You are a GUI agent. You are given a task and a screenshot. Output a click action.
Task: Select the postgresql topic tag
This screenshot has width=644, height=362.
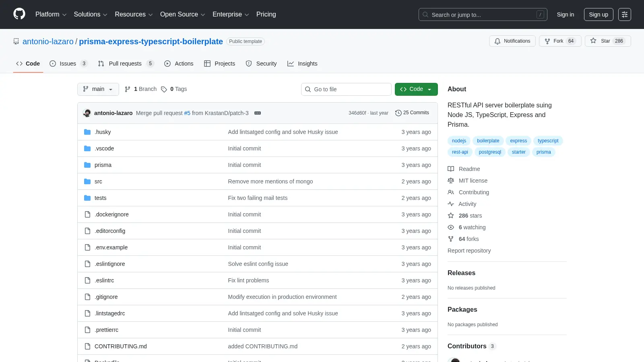click(x=490, y=152)
